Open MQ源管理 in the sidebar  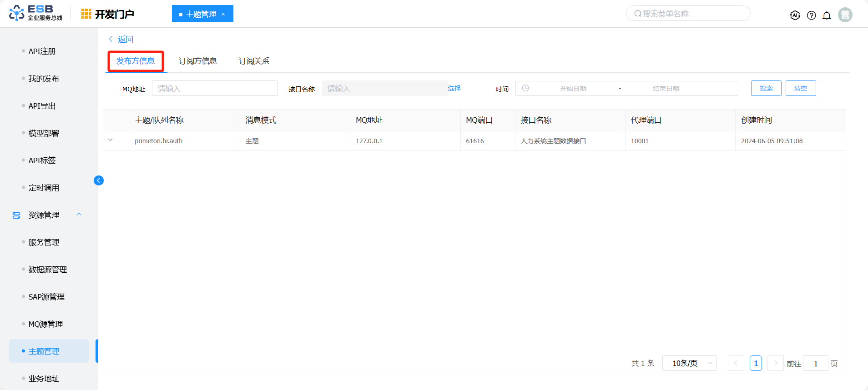[x=45, y=324]
